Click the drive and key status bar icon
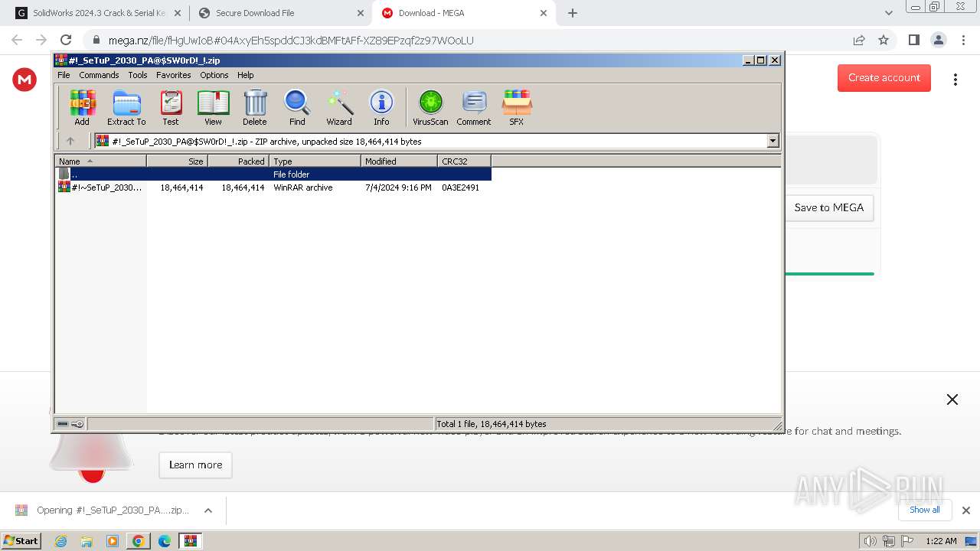Viewport: 980px width, 551px height. (70, 424)
